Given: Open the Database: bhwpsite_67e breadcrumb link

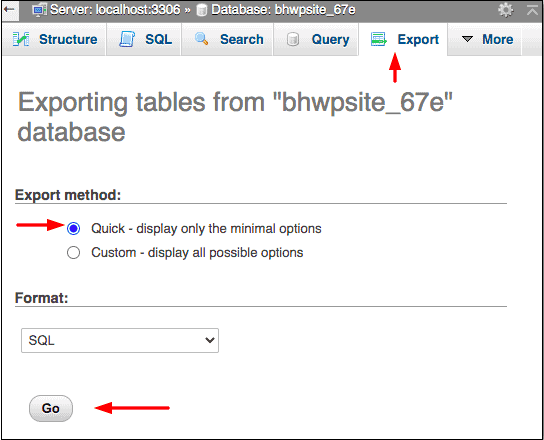Looking at the screenshot, I should click(283, 10).
